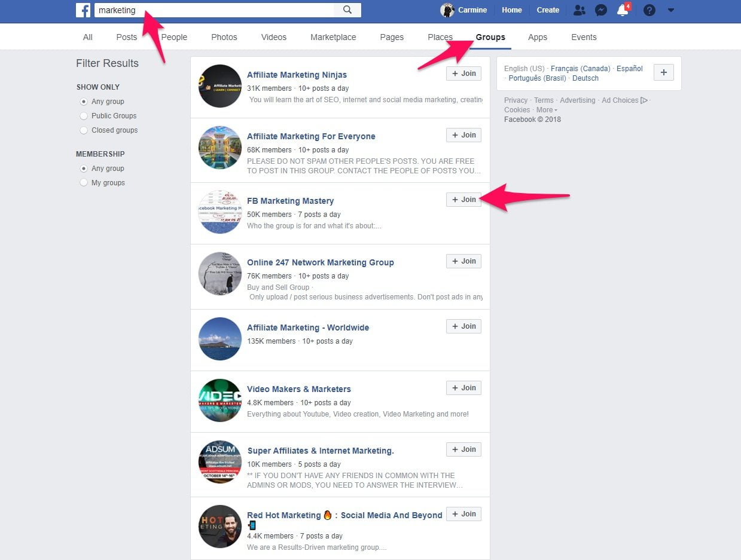Join Red Hot Marketing group

click(463, 514)
